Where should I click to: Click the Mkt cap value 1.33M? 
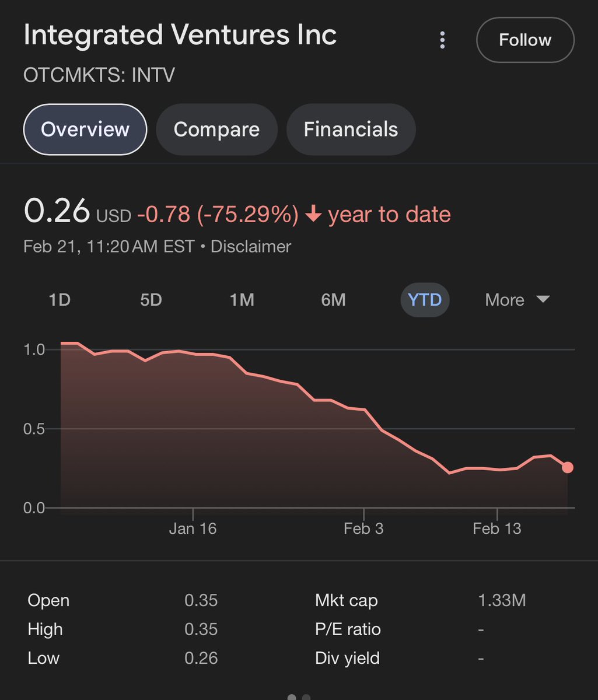(x=502, y=600)
